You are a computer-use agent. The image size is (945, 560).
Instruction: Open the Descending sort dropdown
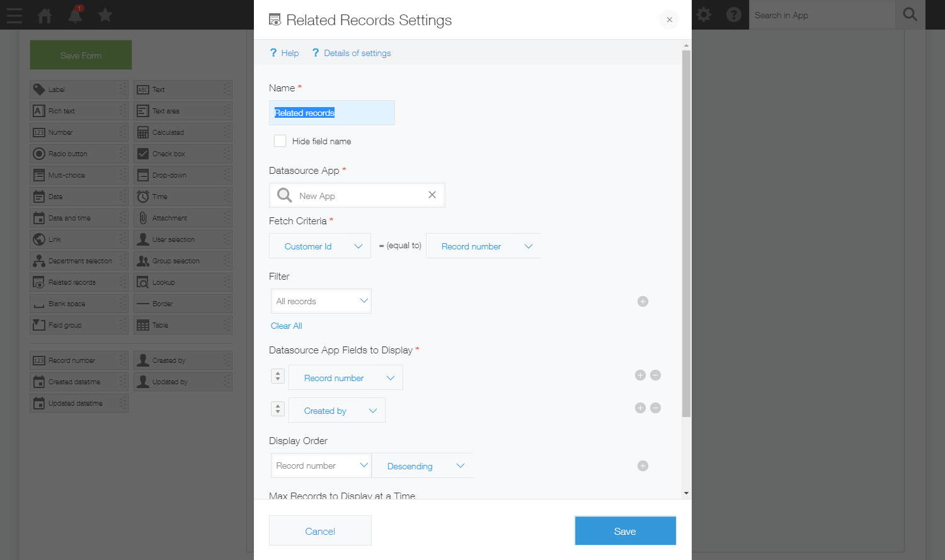pos(422,466)
